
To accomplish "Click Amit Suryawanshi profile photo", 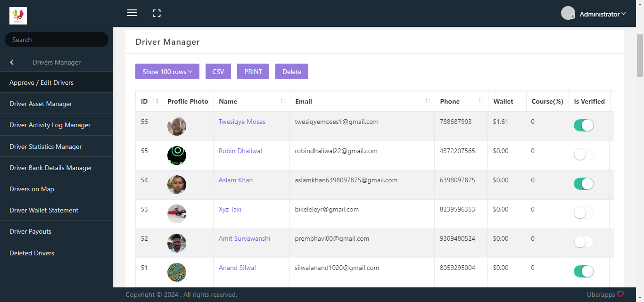I will click(177, 243).
